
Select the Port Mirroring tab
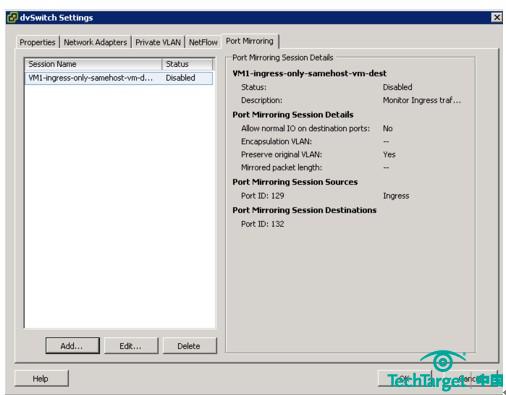point(250,41)
